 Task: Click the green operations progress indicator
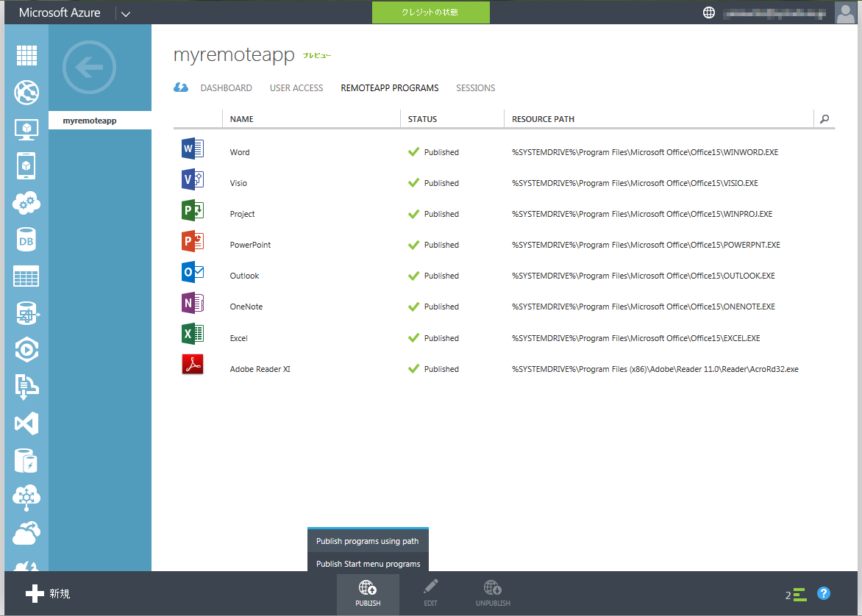click(x=798, y=593)
